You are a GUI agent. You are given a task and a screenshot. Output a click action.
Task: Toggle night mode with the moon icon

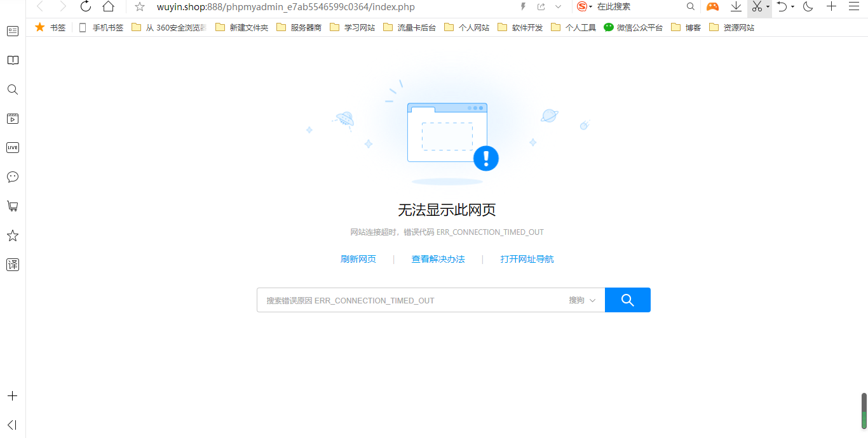[x=808, y=6]
